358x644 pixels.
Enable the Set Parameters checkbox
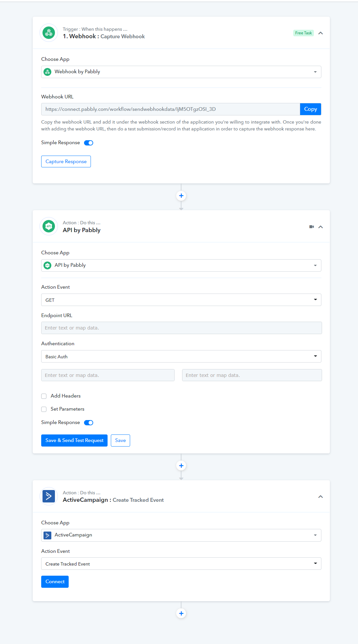pyautogui.click(x=44, y=409)
